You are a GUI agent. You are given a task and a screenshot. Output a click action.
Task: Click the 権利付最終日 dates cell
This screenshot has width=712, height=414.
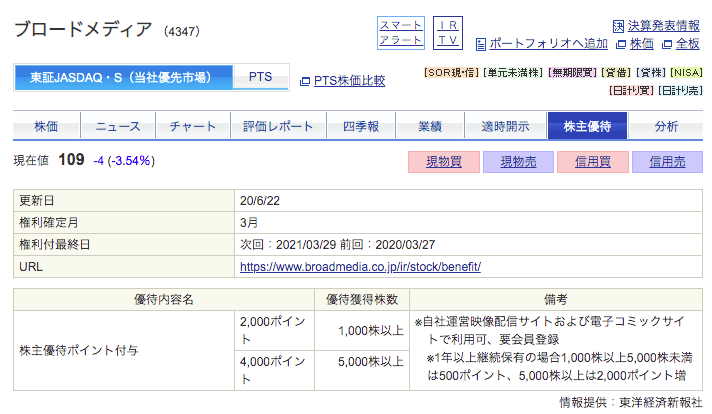click(468, 245)
